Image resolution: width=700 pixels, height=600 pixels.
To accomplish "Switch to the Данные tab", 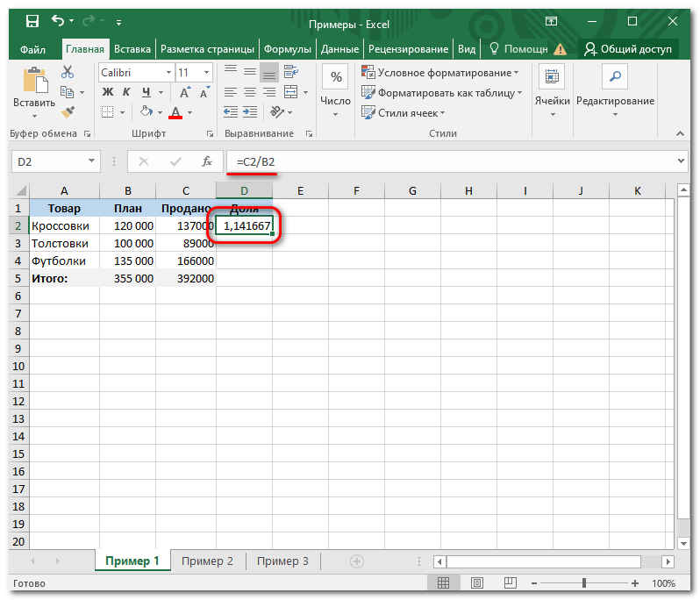I will tap(339, 49).
